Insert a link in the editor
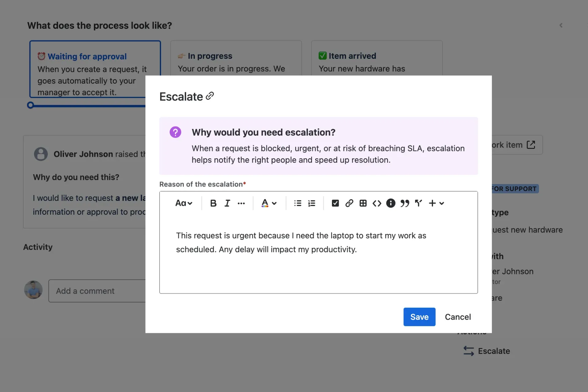 point(349,203)
